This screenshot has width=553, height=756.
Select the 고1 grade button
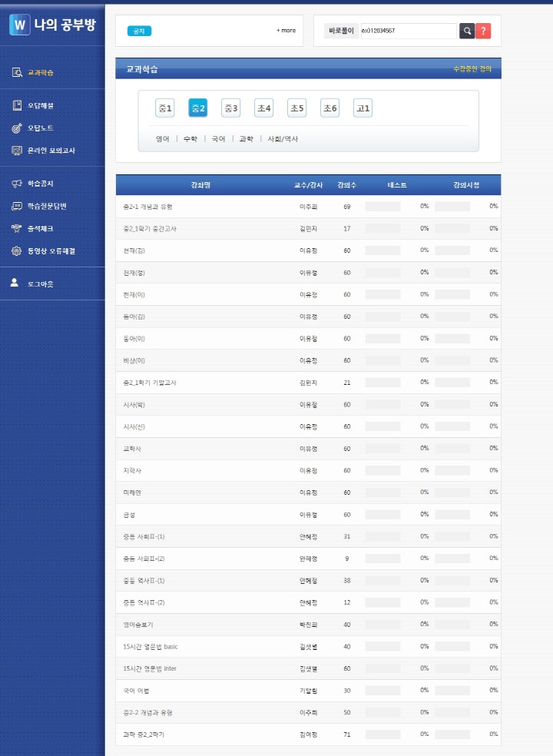(363, 108)
